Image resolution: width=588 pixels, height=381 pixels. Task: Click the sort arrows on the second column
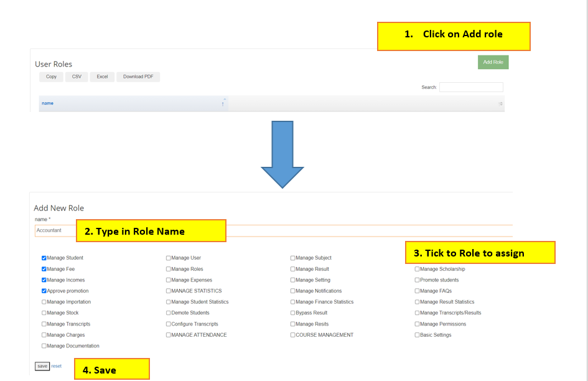[500, 104]
